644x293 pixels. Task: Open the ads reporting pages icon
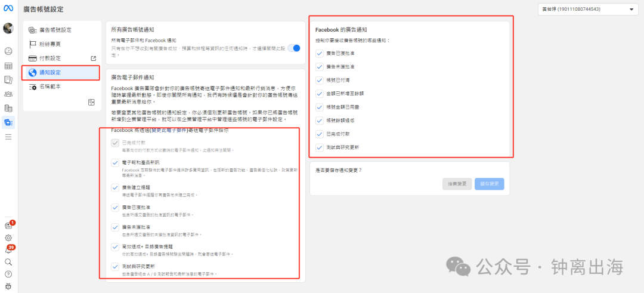(8, 80)
